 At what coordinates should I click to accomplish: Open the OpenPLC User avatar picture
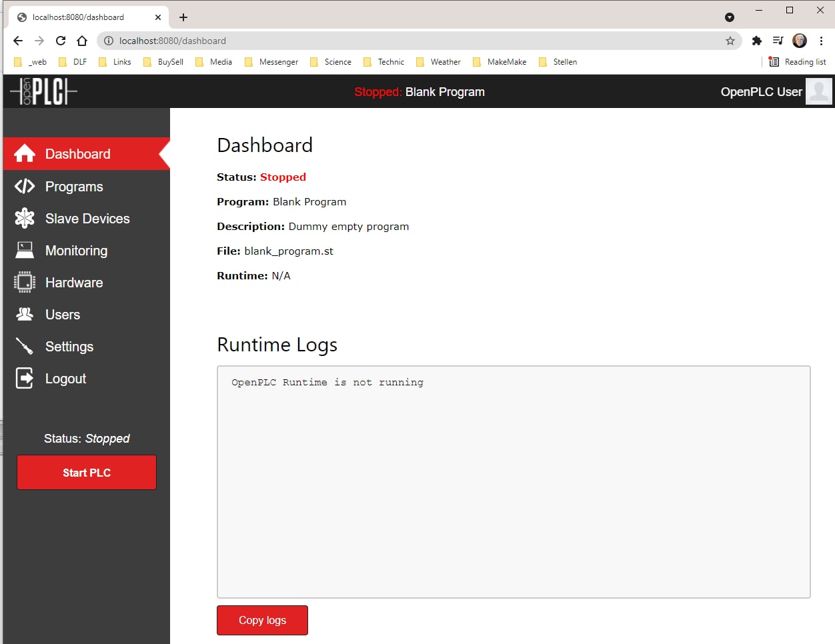(x=818, y=91)
